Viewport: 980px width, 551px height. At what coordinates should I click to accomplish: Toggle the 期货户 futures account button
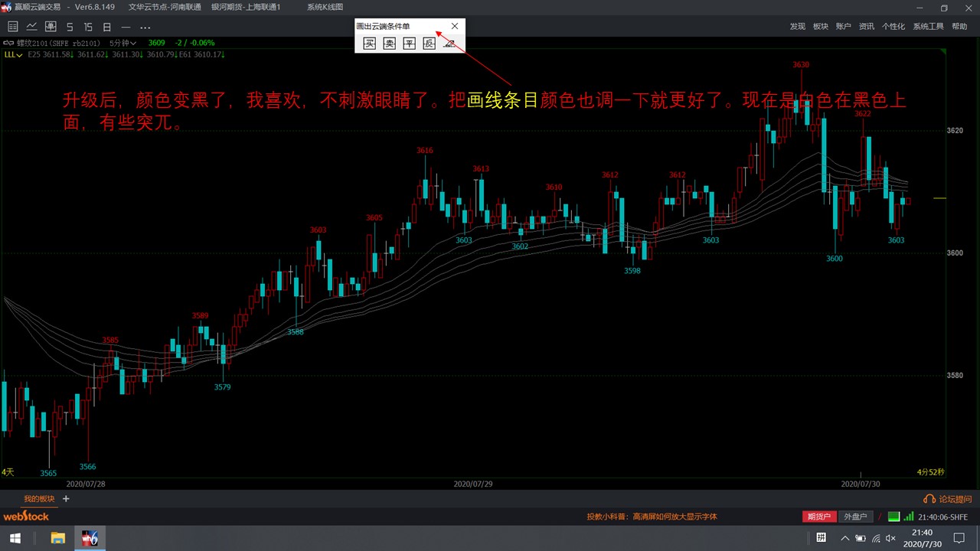(818, 517)
